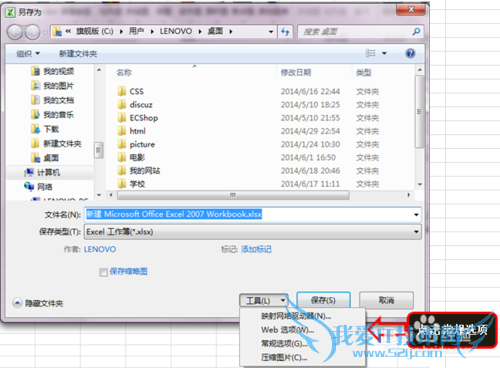Select 我的图片 in navigation pane
This screenshot has height=368, width=500.
tap(52, 86)
